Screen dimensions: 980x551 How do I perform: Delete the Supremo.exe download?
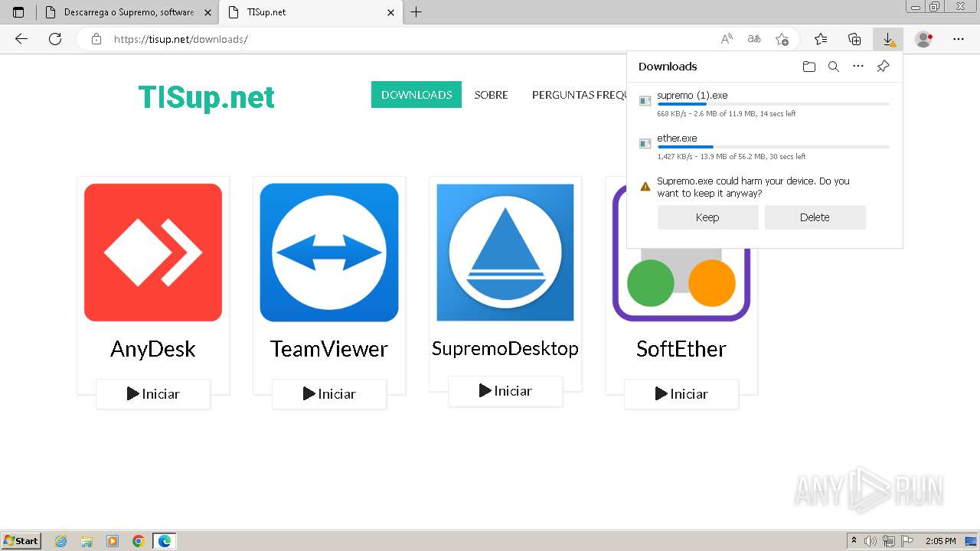[815, 217]
